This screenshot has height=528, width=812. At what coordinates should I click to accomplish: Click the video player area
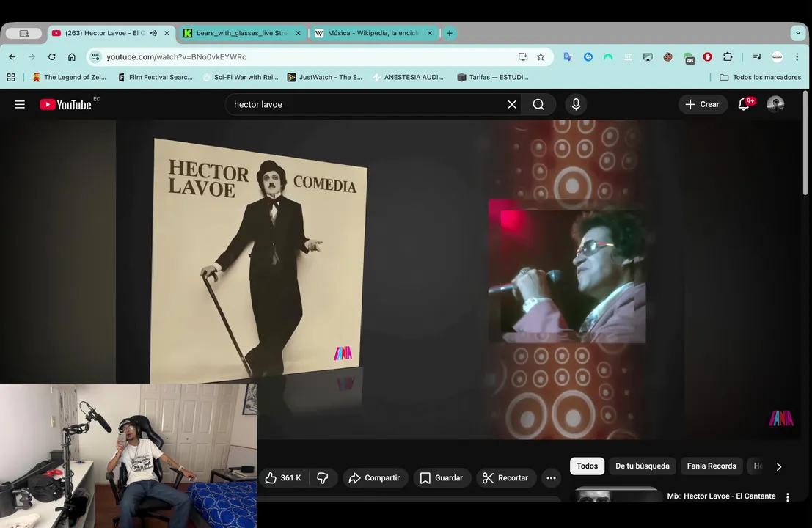click(x=400, y=279)
